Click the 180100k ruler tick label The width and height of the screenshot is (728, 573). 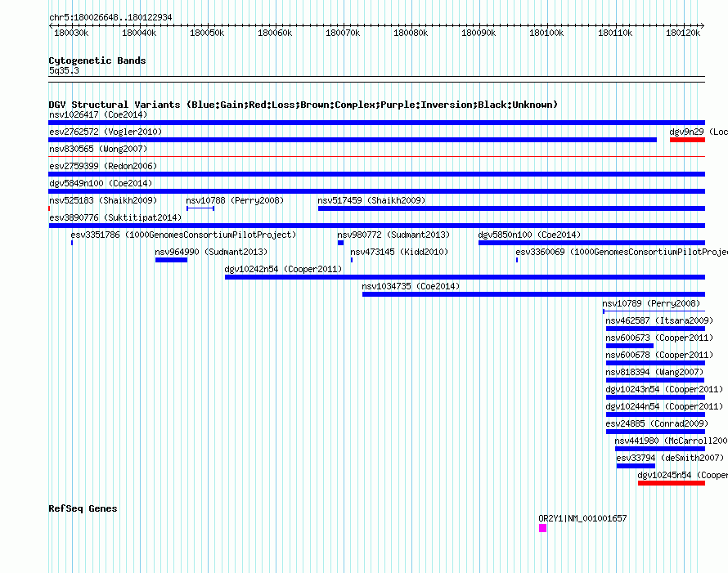546,33
